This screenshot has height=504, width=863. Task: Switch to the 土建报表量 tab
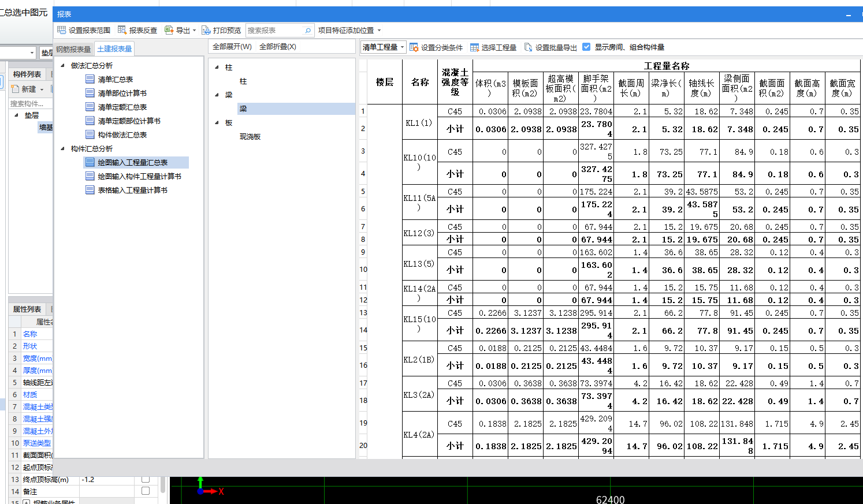click(x=114, y=49)
